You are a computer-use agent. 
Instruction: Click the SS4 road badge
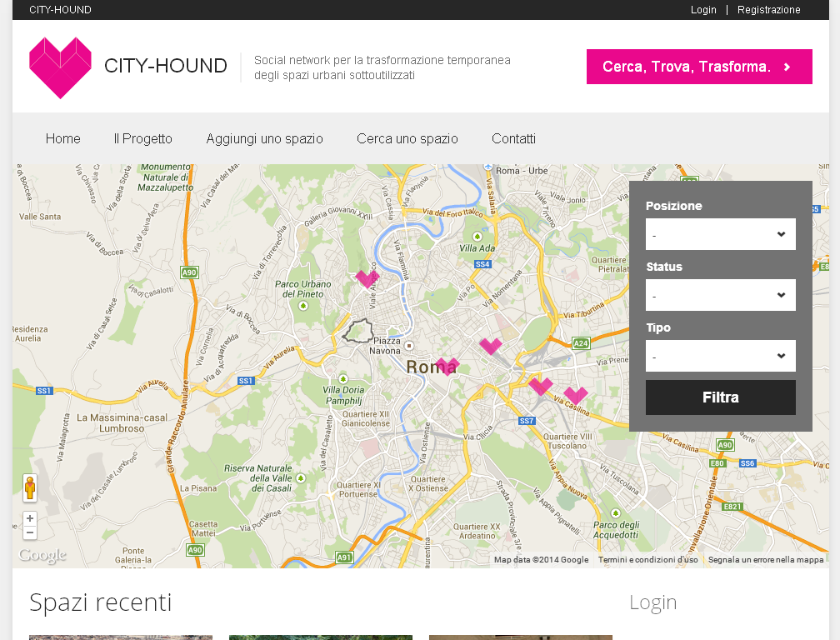coord(482,264)
